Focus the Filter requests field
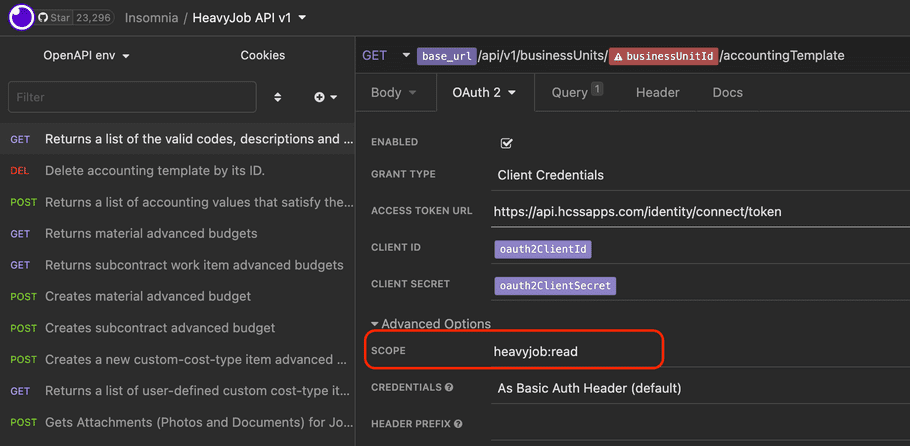The image size is (910, 446). point(132,97)
